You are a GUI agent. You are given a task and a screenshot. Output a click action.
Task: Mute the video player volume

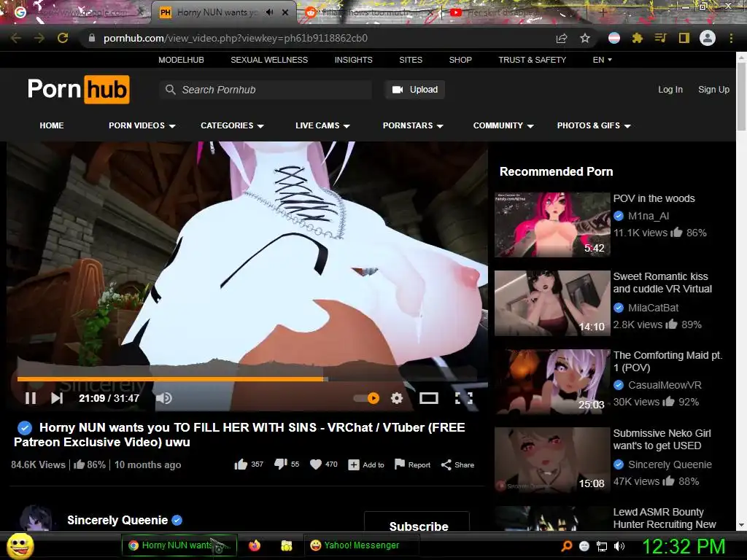point(164,398)
